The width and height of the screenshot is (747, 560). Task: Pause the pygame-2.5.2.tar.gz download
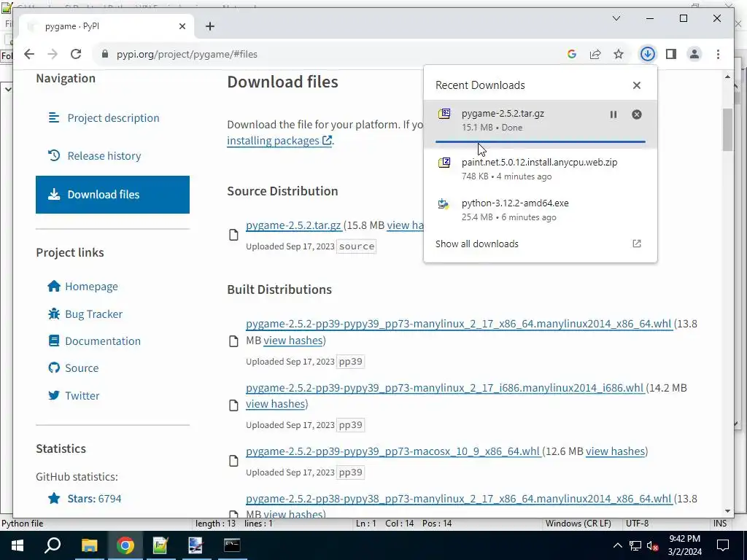point(613,114)
